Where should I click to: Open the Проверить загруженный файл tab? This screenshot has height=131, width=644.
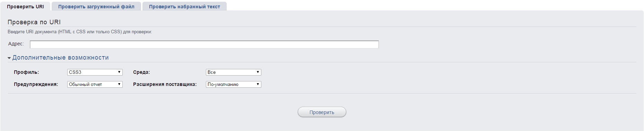(x=96, y=6)
